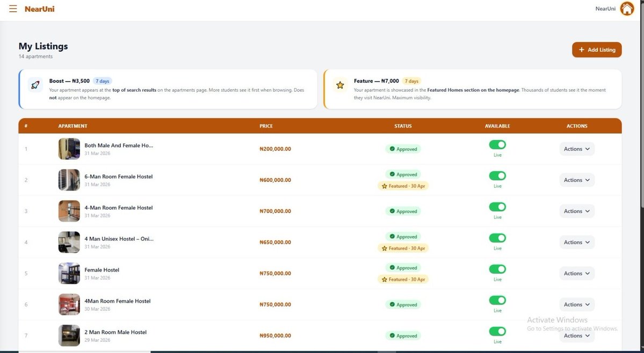Click the Add Listing button
The image size is (644, 353).
pyautogui.click(x=597, y=49)
